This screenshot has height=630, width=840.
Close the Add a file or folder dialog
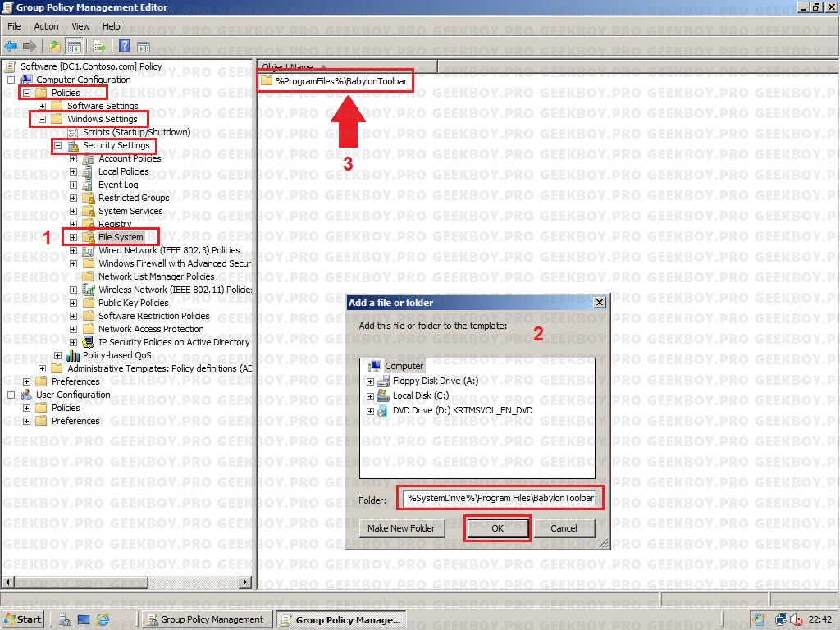pyautogui.click(x=600, y=303)
